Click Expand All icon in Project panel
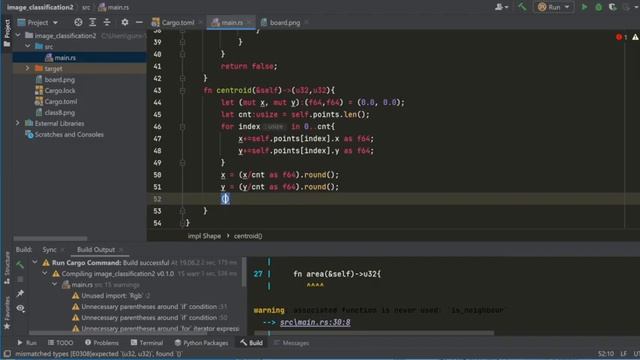640x360 pixels. 92,22
